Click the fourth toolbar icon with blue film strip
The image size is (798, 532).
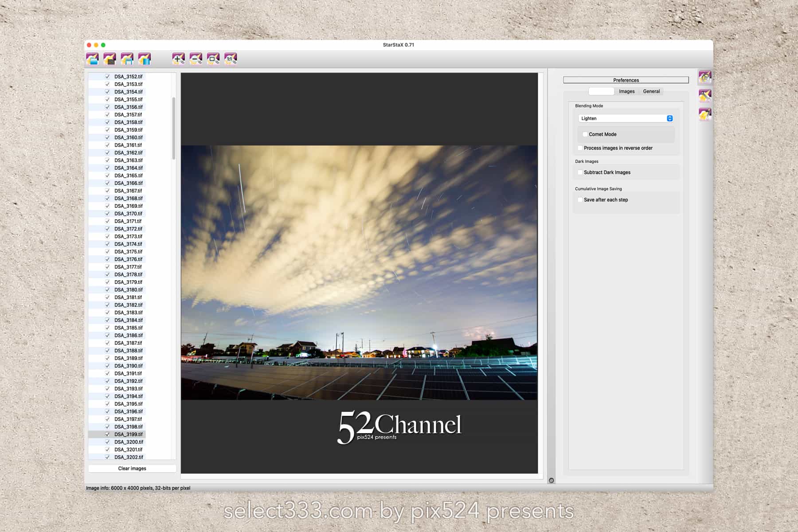pos(145,59)
